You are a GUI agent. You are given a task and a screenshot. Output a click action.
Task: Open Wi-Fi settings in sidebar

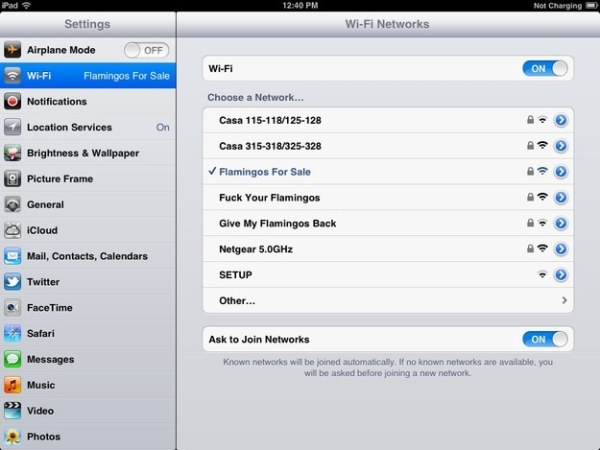point(88,76)
